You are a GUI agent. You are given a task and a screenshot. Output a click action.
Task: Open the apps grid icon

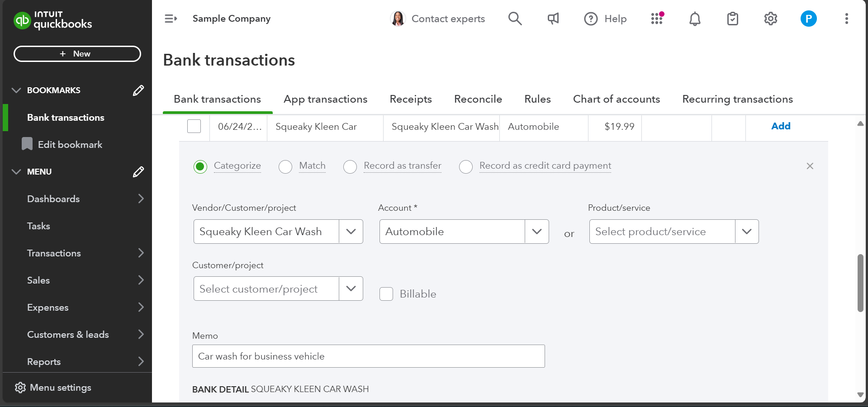(x=657, y=19)
